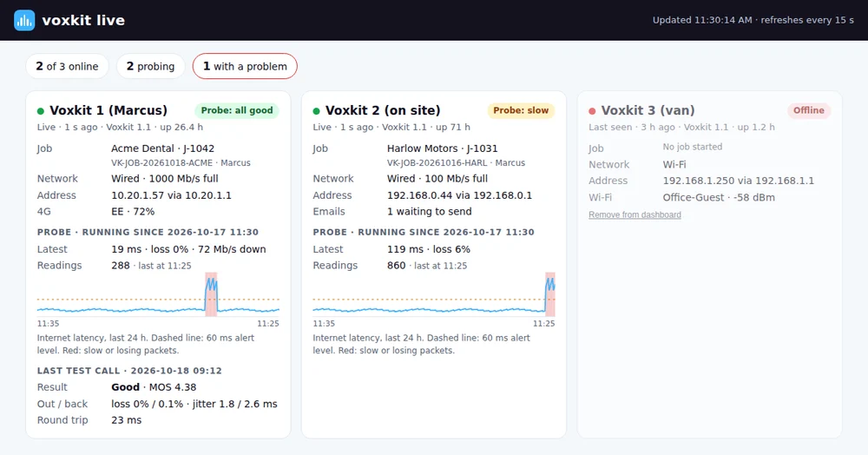Viewport: 868px width, 455px height.
Task: Click the green status dot of Voxkit 2
Action: pos(316,111)
